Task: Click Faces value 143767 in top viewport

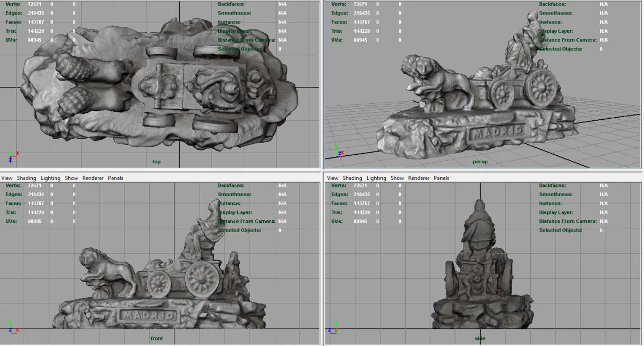Action: point(36,22)
